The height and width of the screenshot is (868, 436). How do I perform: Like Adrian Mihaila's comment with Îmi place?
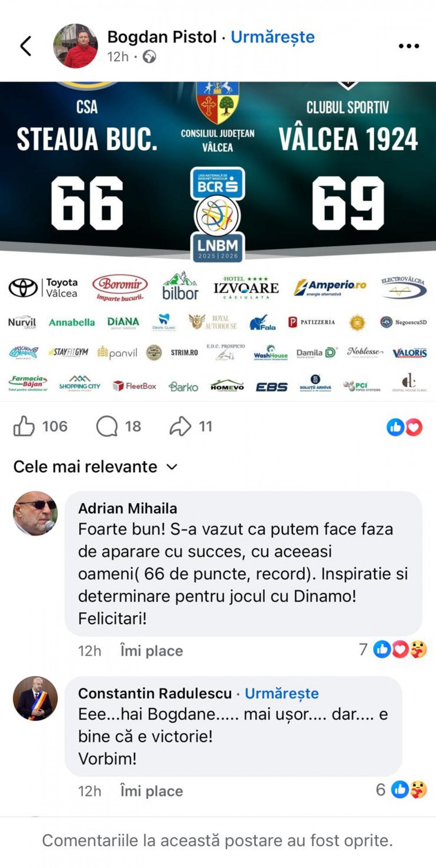(152, 650)
